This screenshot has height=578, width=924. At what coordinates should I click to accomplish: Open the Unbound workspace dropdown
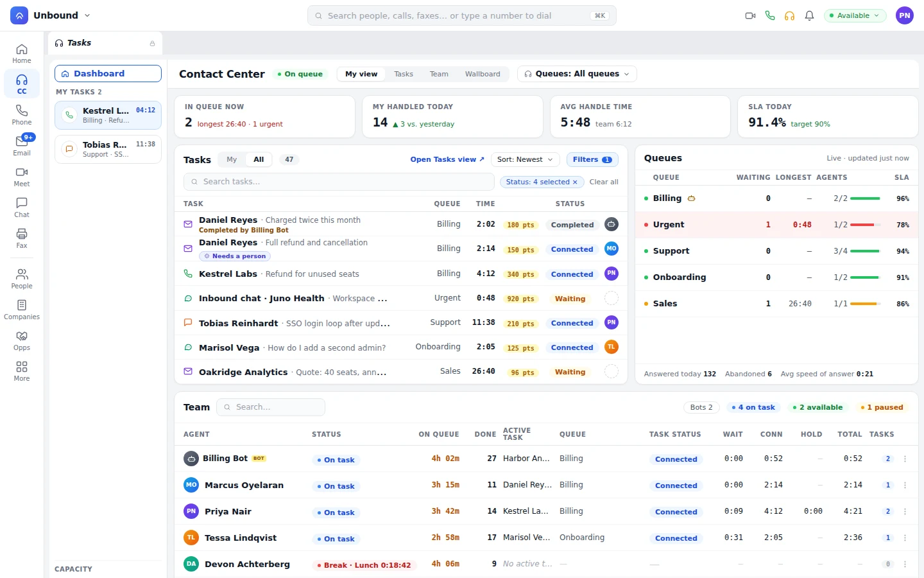point(51,15)
